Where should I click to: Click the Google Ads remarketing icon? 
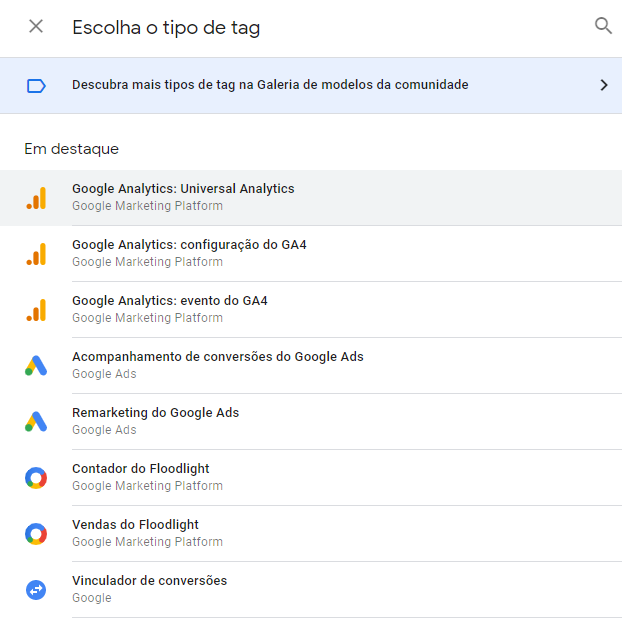[36, 422]
